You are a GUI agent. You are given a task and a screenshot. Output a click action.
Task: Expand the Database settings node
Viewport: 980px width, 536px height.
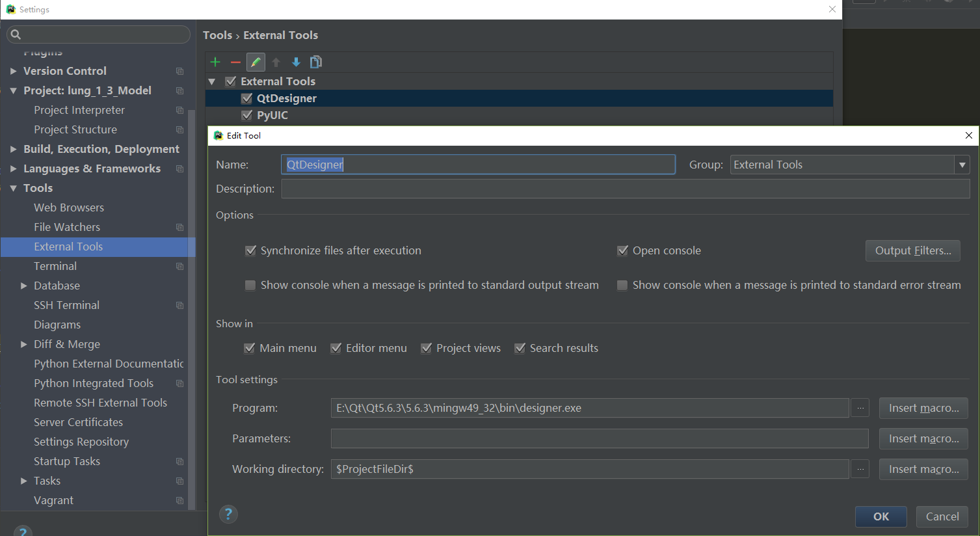click(x=23, y=286)
